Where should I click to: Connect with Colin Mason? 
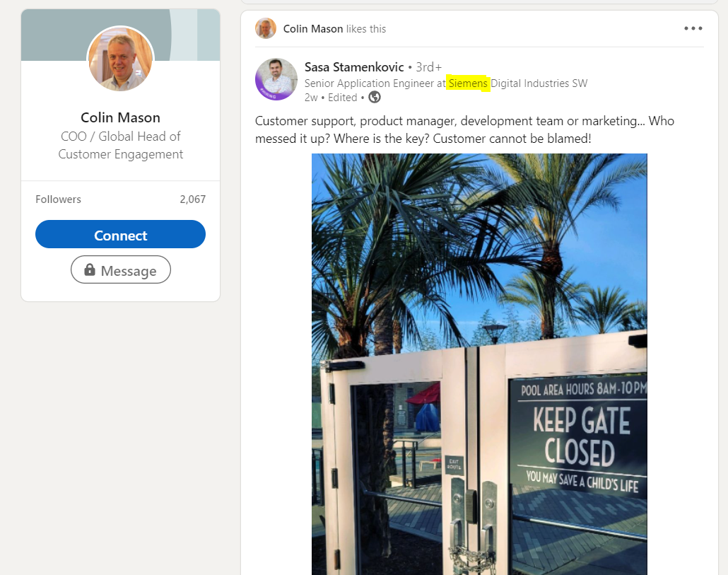click(x=120, y=235)
